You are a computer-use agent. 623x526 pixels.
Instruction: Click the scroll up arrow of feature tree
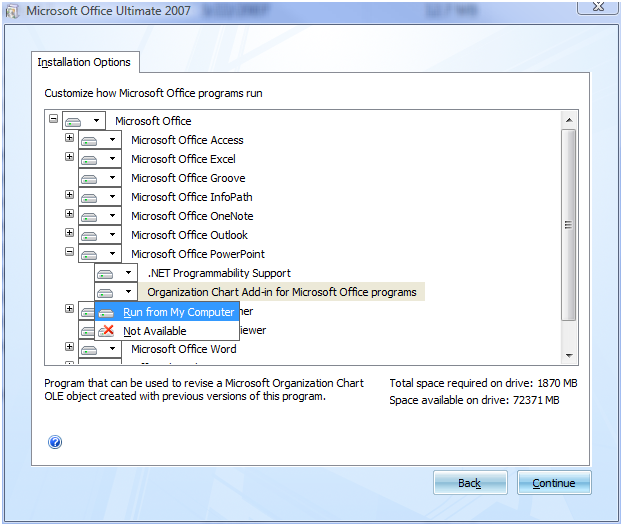[569, 120]
